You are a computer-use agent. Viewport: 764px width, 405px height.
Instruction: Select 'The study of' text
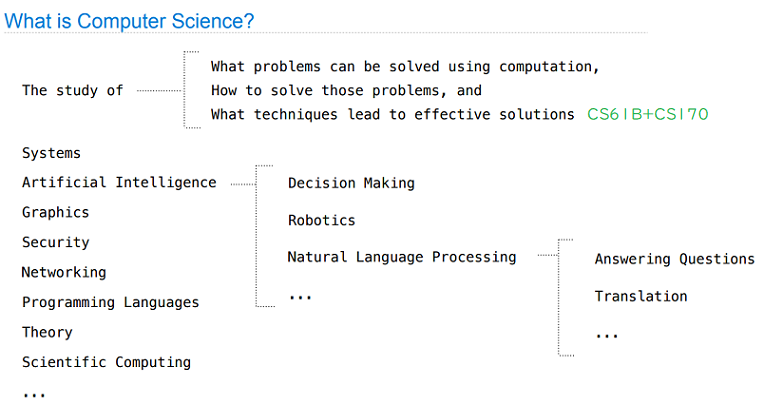click(x=73, y=90)
